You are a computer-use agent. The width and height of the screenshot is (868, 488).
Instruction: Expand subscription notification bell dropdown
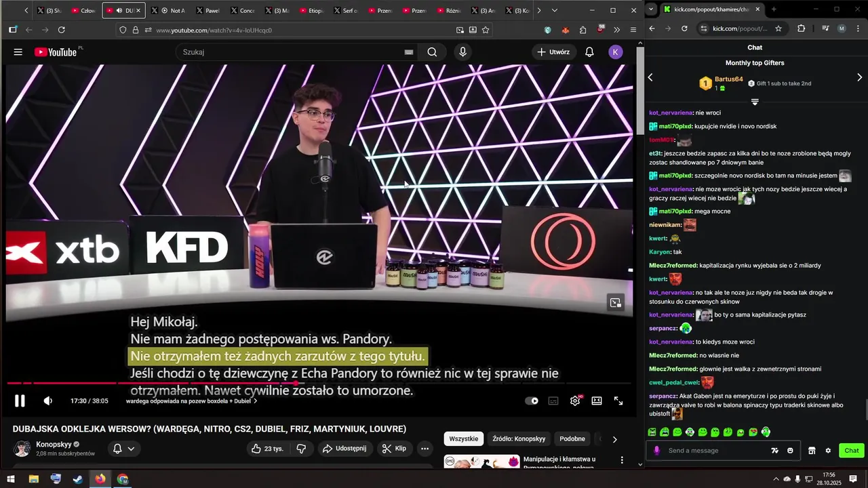(123, 449)
